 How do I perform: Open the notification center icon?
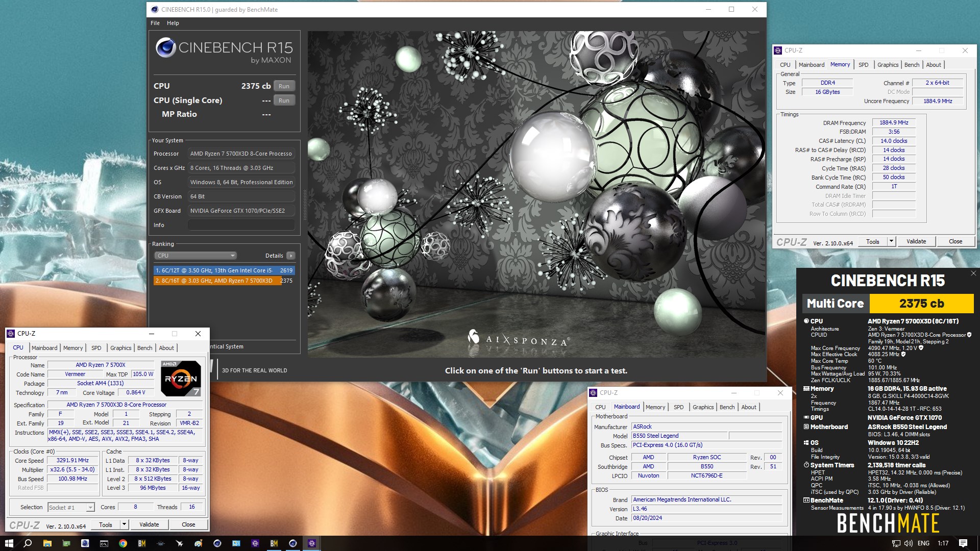point(963,543)
